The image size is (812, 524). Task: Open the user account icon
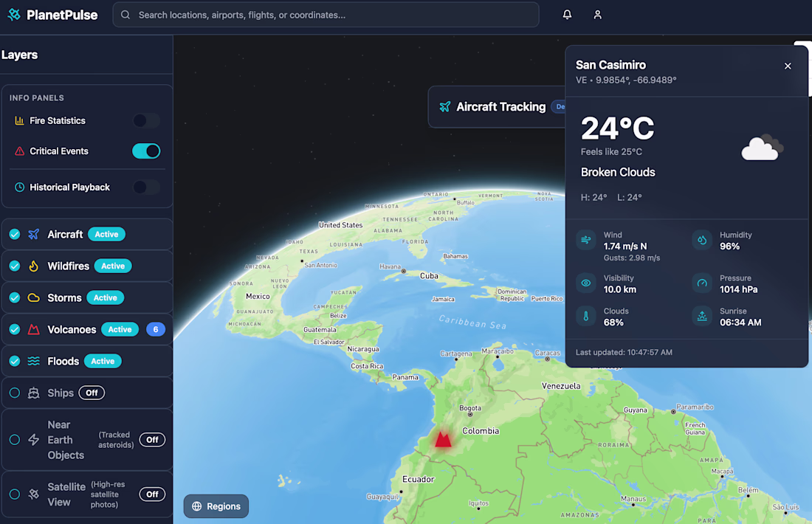point(598,15)
